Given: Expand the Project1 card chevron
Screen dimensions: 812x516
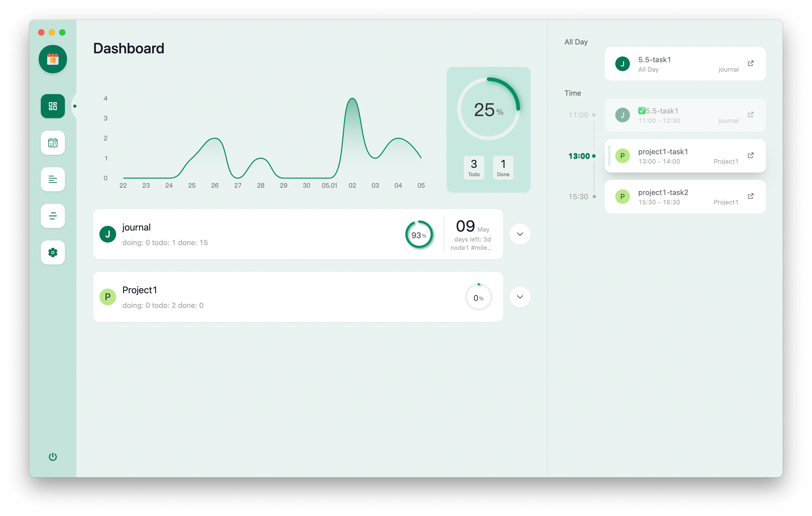Looking at the screenshot, I should click(520, 297).
